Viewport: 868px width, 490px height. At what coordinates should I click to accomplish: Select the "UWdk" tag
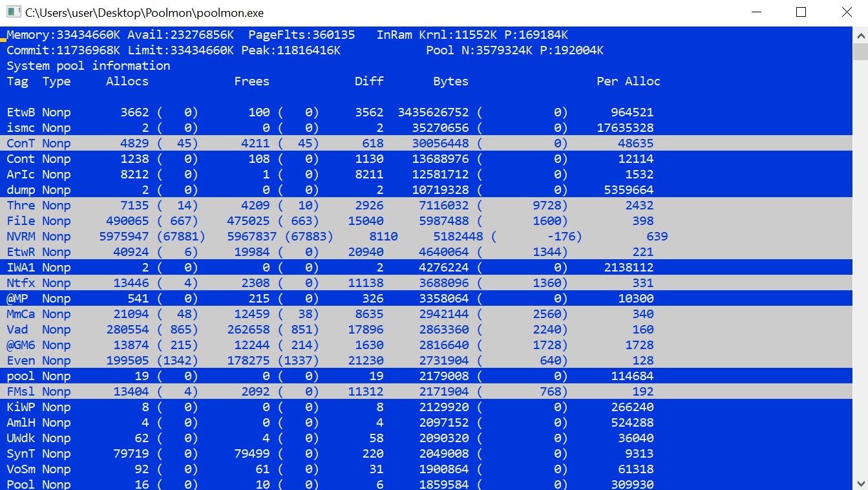pos(21,438)
